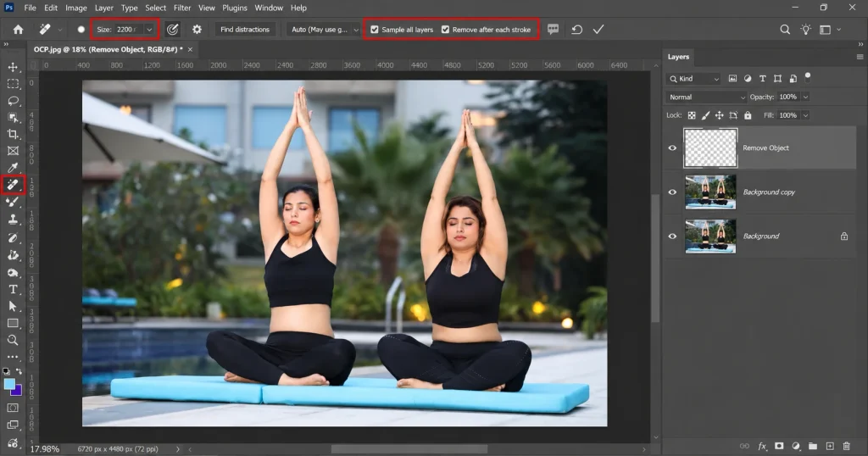Open the Layers panel menu
The image size is (868, 456).
860,57
